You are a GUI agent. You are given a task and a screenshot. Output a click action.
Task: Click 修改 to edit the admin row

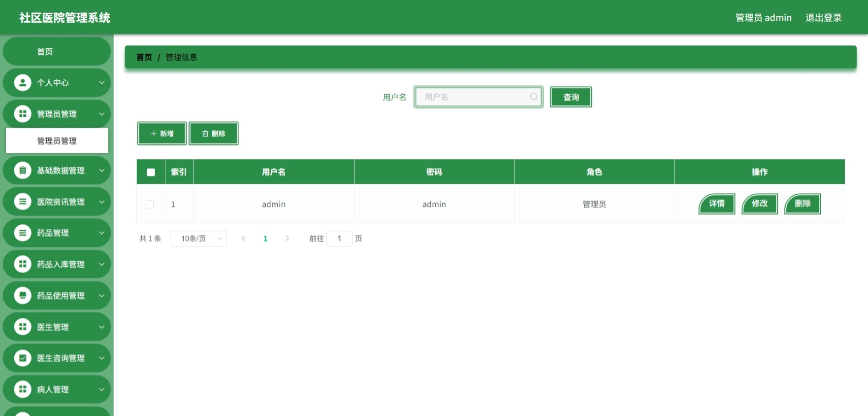click(x=760, y=204)
